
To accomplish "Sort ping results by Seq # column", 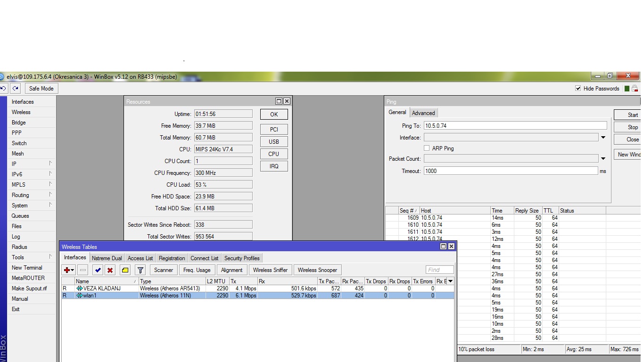I will (x=409, y=211).
